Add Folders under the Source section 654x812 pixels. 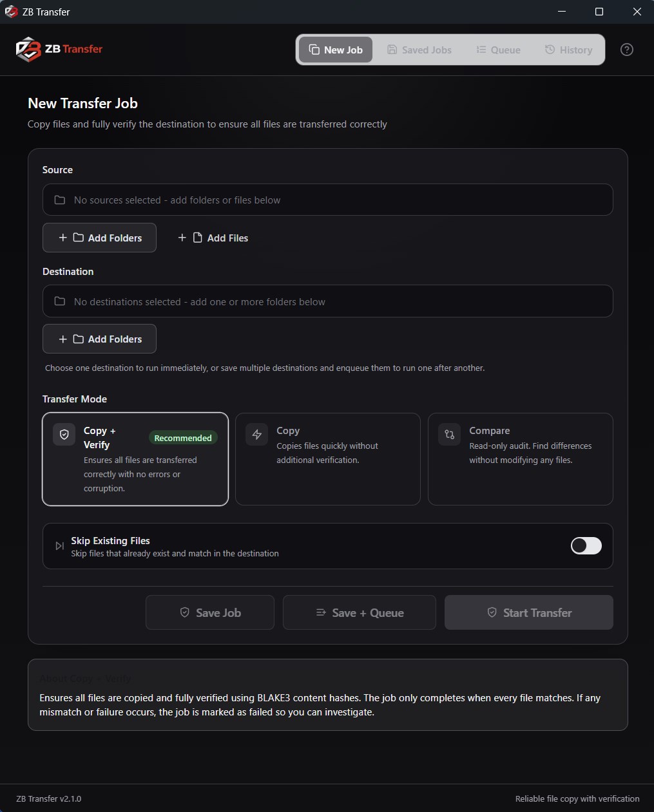pos(99,238)
